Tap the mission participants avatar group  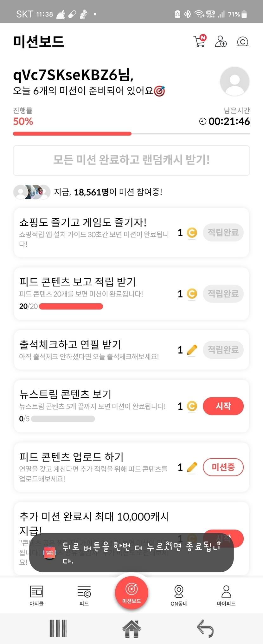pyautogui.click(x=32, y=192)
